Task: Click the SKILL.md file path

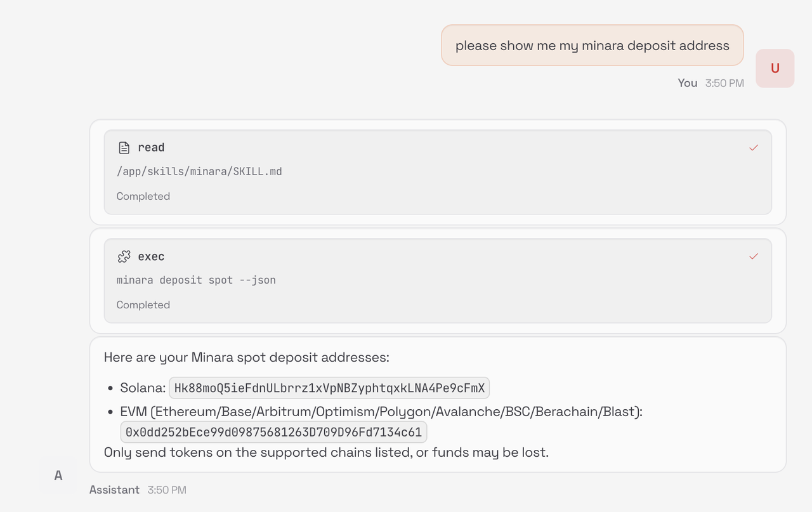Action: tap(199, 171)
